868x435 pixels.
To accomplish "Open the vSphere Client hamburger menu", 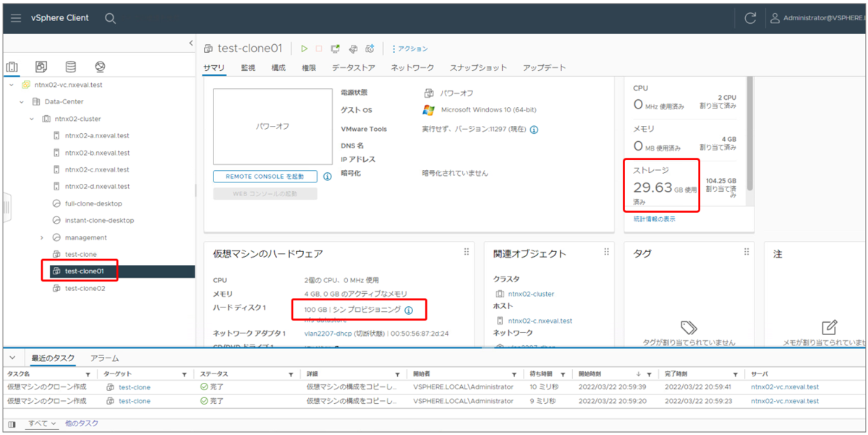I will click(x=16, y=18).
